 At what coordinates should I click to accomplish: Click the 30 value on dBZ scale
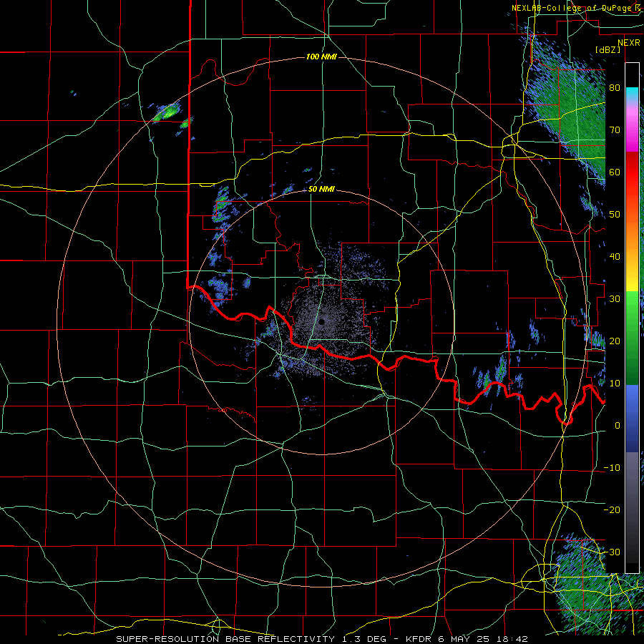(615, 299)
